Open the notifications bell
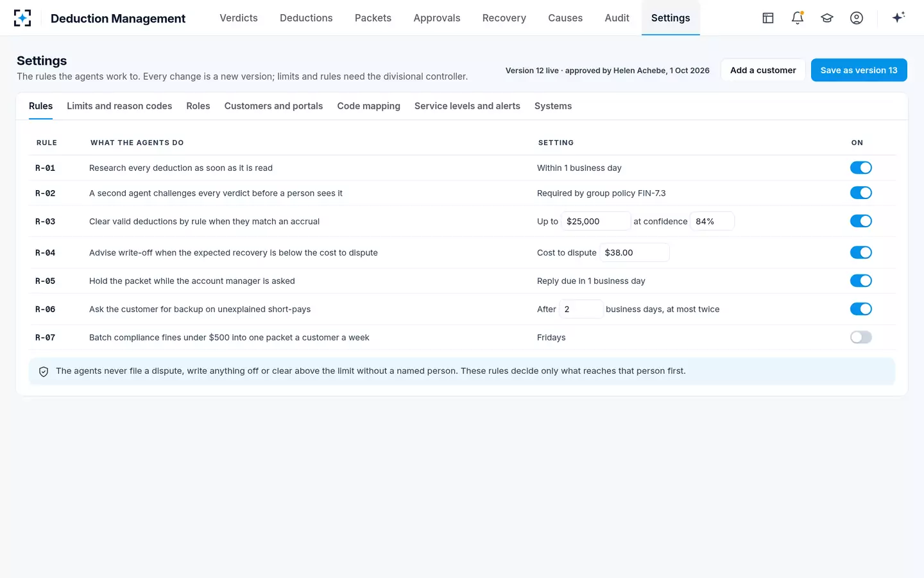 click(x=798, y=18)
